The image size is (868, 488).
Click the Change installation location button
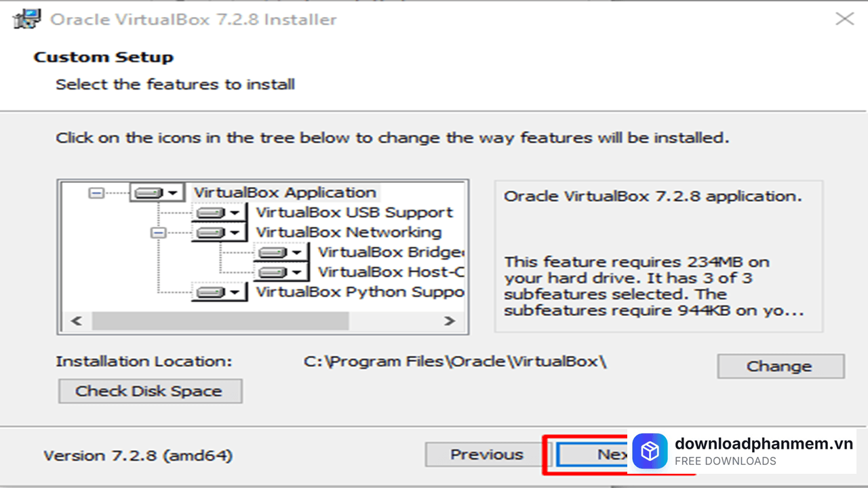780,367
